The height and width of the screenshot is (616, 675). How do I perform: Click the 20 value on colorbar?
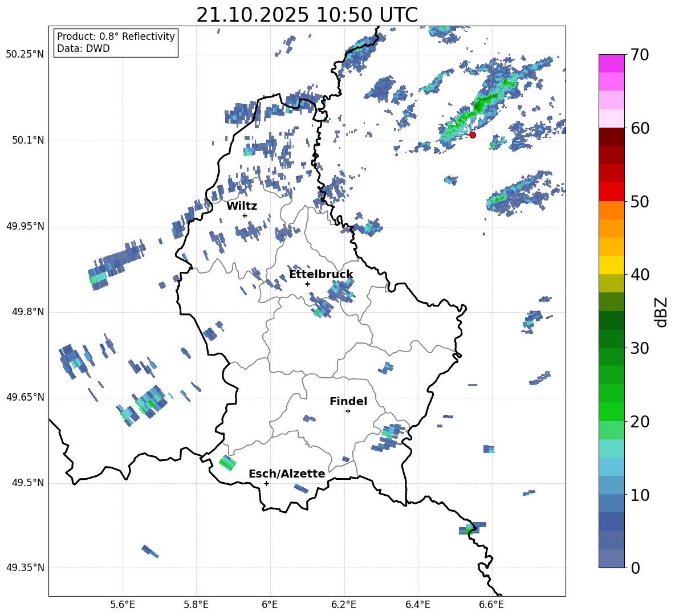click(640, 422)
